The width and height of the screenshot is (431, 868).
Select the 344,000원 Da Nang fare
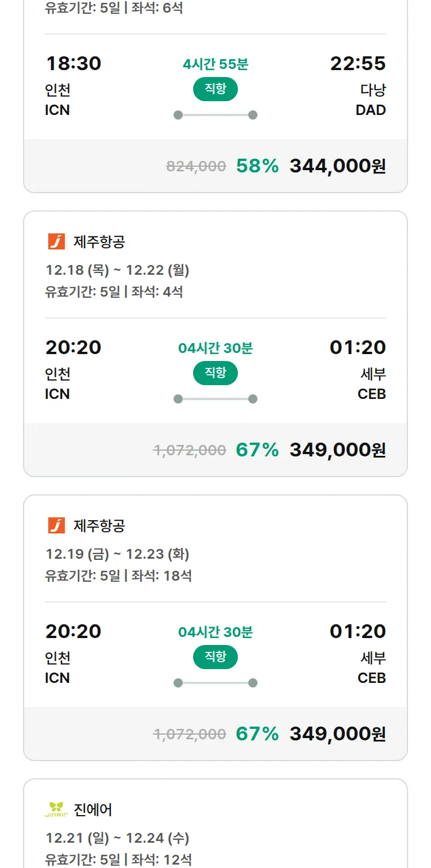(x=337, y=166)
